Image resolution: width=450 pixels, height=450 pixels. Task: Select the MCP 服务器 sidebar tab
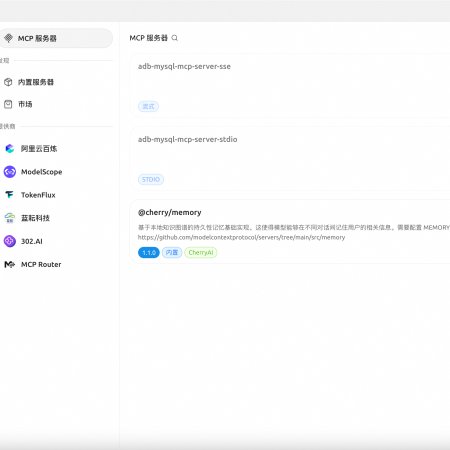tap(56, 38)
